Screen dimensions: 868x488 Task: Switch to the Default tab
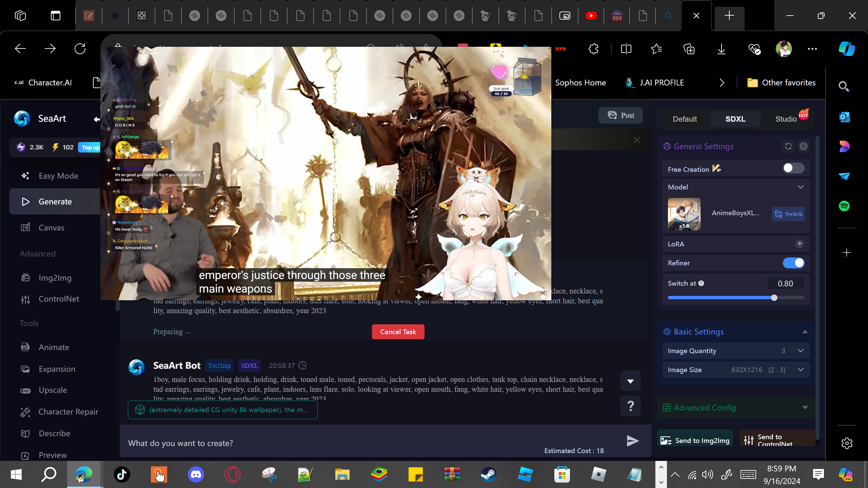coord(685,119)
